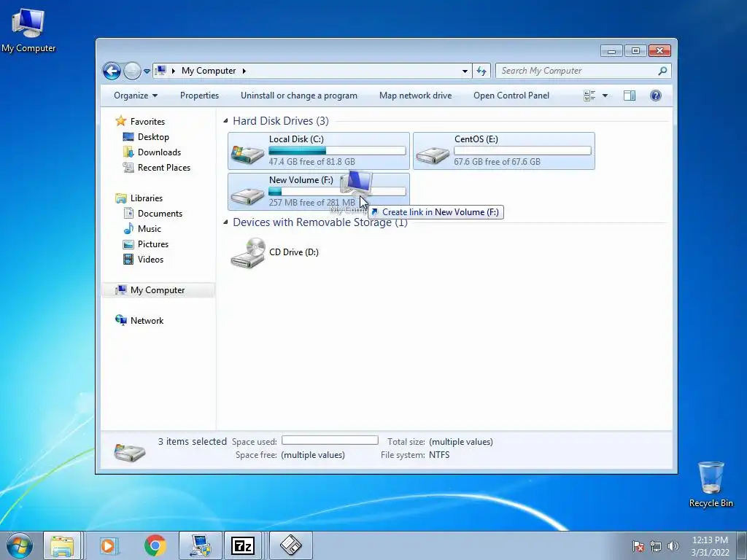The image size is (747, 560).
Task: Click Open Control Panel
Action: point(511,96)
